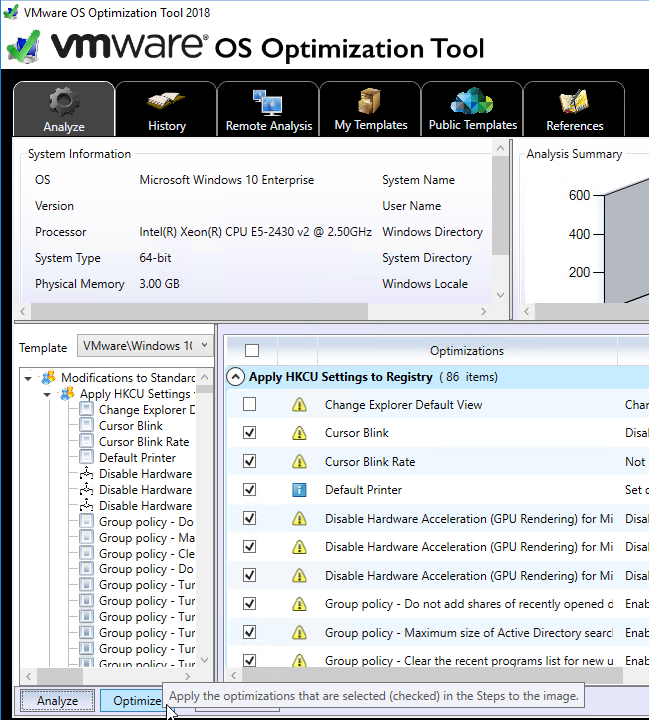Click optimizations list scroll left arrow
This screenshot has width=649, height=720.
(234, 675)
